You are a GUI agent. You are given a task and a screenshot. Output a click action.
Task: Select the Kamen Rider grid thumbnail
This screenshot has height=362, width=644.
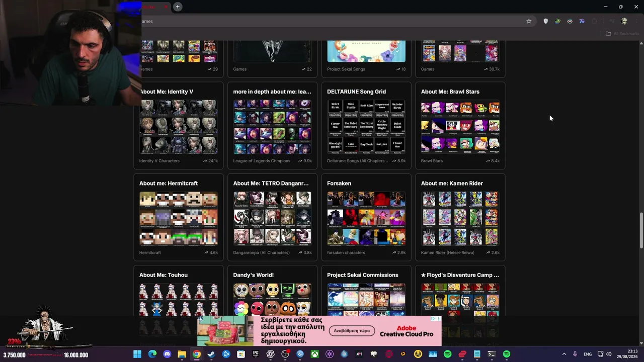(460, 218)
